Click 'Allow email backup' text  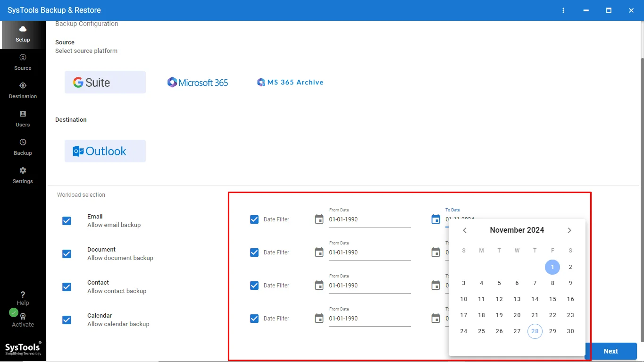pyautogui.click(x=114, y=225)
